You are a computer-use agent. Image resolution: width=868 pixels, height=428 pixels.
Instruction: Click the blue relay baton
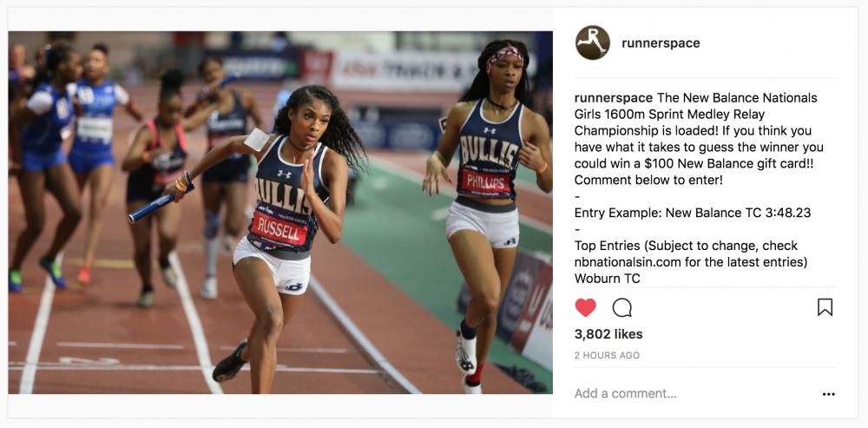161,204
